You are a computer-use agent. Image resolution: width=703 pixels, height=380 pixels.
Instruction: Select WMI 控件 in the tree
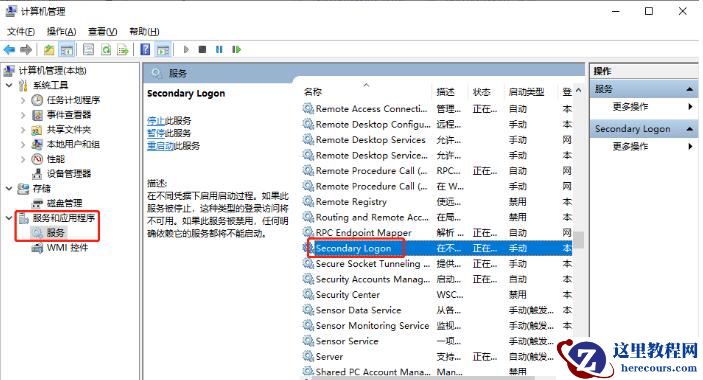tap(67, 247)
